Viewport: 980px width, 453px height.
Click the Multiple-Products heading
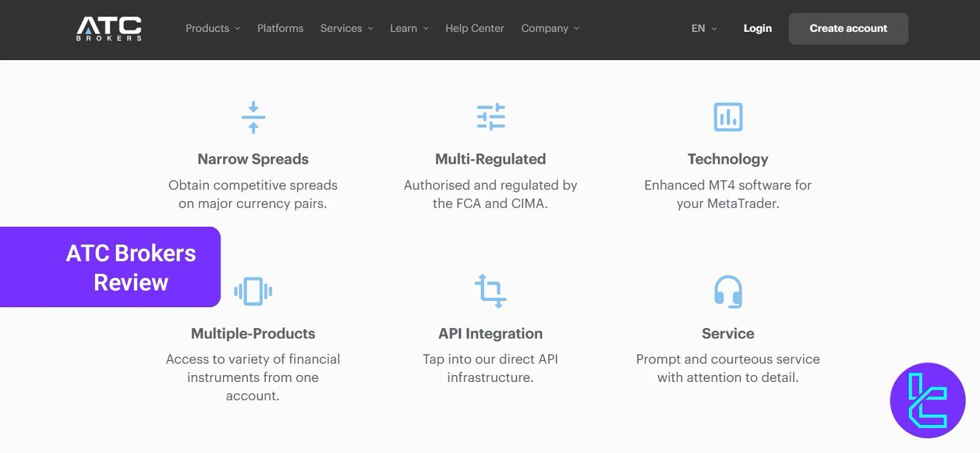point(253,333)
